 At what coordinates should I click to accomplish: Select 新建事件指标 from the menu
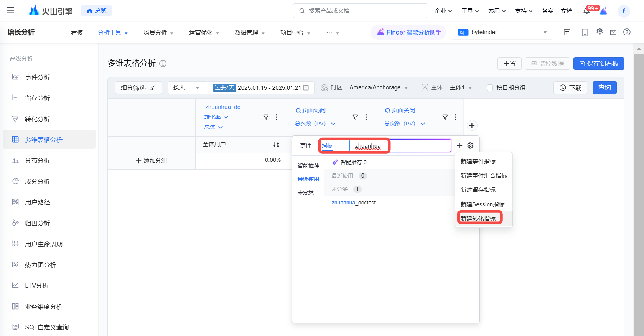484,161
